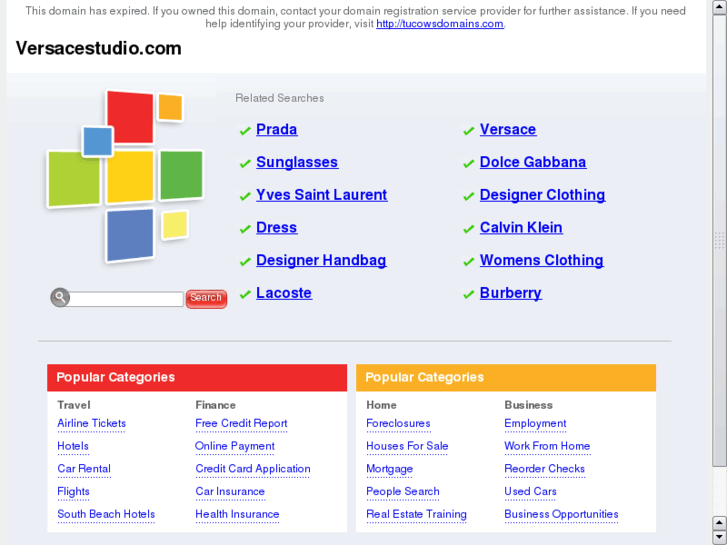Select the Online Payment link

pyautogui.click(x=235, y=446)
